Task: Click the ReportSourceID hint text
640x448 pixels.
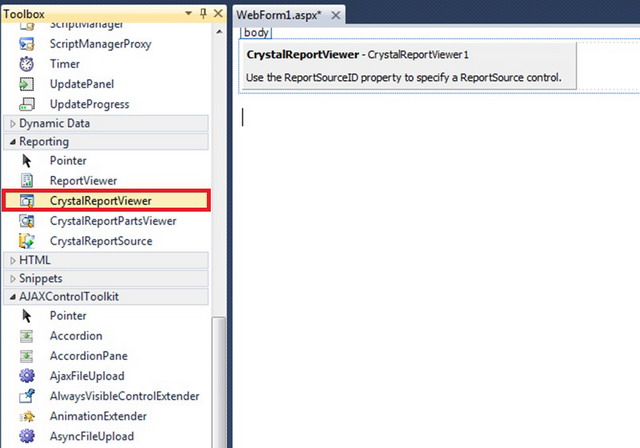Action: coord(404,78)
